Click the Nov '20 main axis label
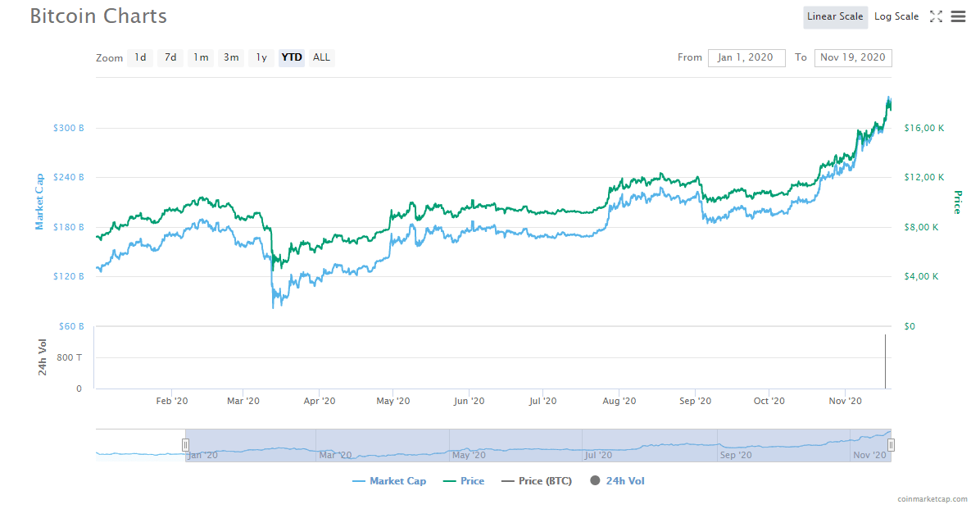980x509 pixels. click(846, 401)
